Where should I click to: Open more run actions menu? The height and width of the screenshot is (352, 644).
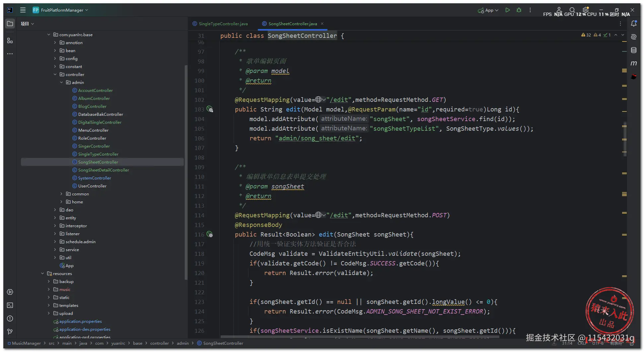[530, 10]
